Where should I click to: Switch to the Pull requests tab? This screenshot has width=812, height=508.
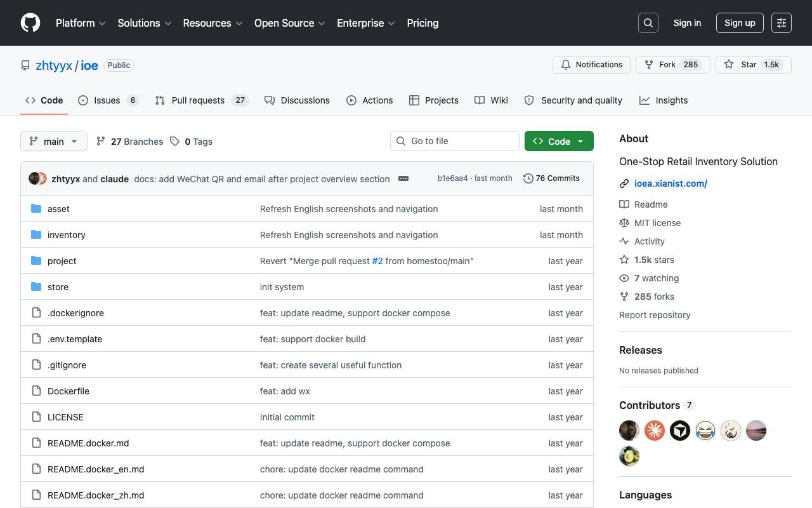202,100
